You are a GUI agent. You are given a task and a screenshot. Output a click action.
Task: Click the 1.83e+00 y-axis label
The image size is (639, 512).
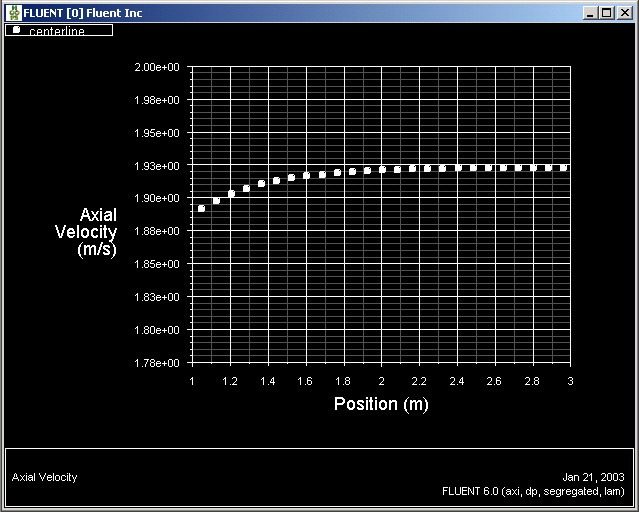coord(157,297)
